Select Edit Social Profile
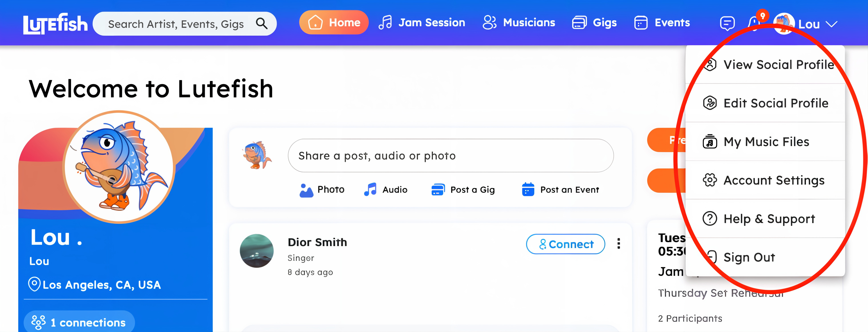 (x=765, y=103)
